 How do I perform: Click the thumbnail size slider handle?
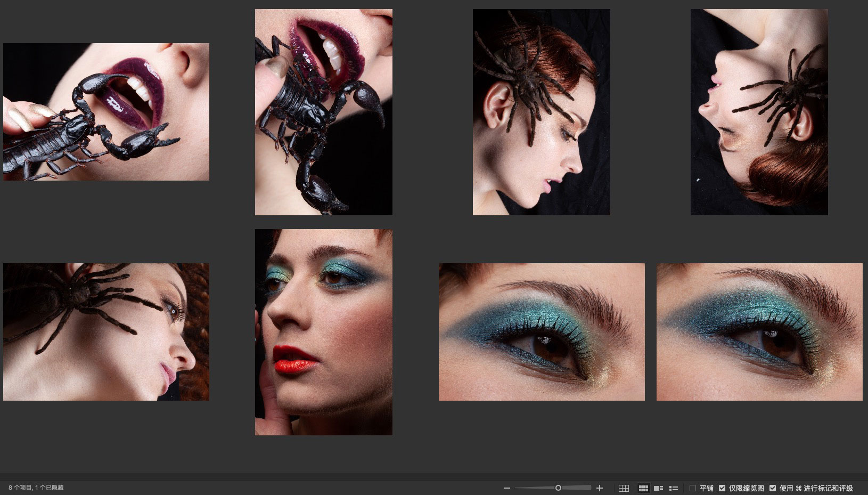[x=558, y=488]
